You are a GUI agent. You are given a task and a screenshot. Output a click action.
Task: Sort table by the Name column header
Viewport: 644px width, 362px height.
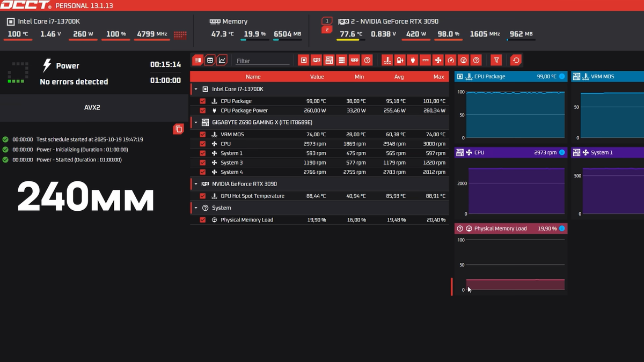253,77
